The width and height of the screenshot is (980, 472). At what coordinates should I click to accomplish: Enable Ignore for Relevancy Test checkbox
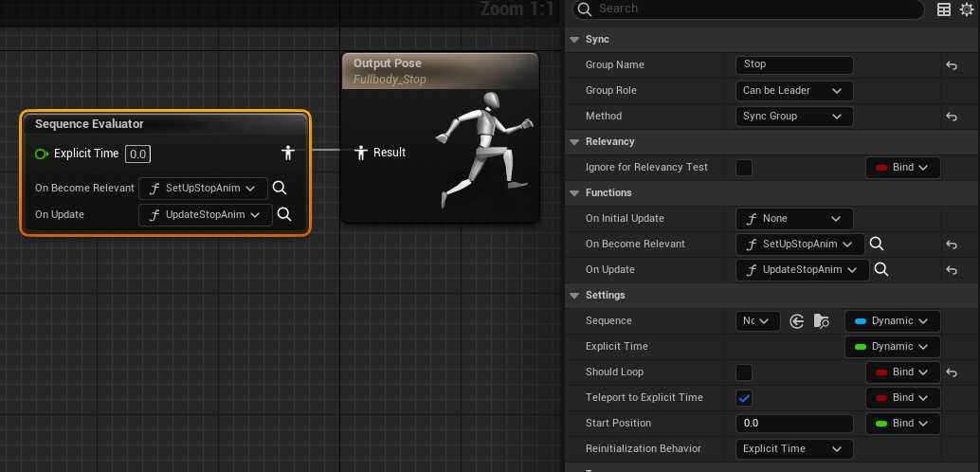click(x=744, y=168)
